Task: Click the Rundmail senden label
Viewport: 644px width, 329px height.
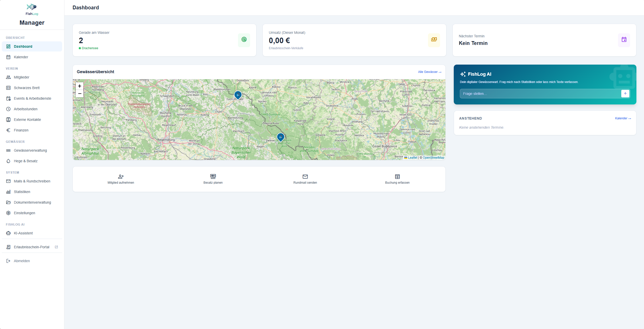Action: pyautogui.click(x=305, y=183)
